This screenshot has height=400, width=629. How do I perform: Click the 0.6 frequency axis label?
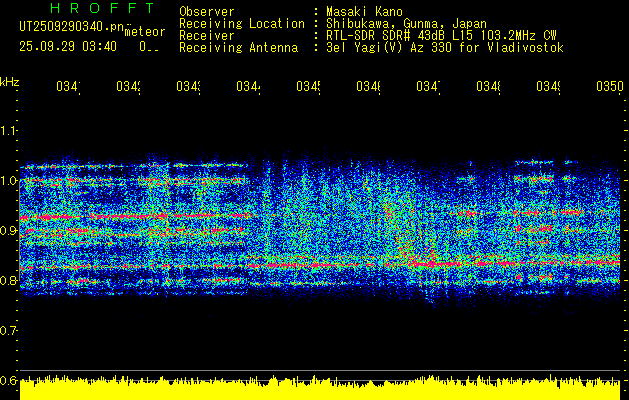click(x=8, y=380)
